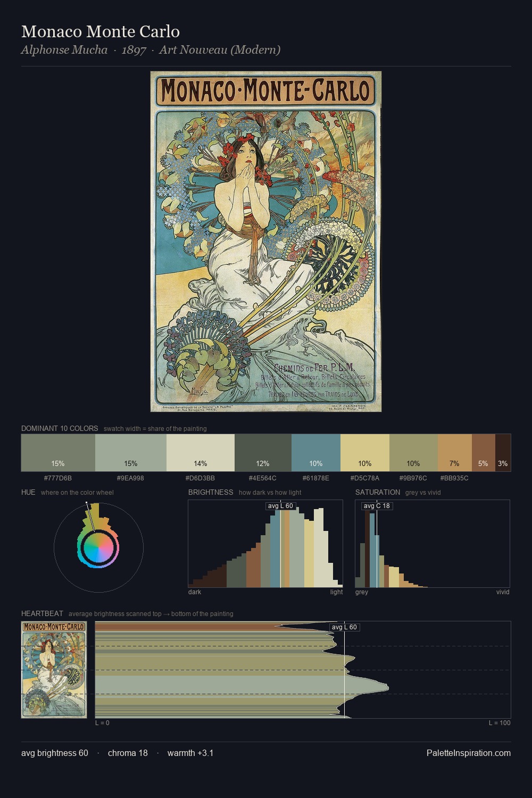The image size is (532, 798).
Task: Click the hex code #D6D3BB text
Action: tap(200, 478)
